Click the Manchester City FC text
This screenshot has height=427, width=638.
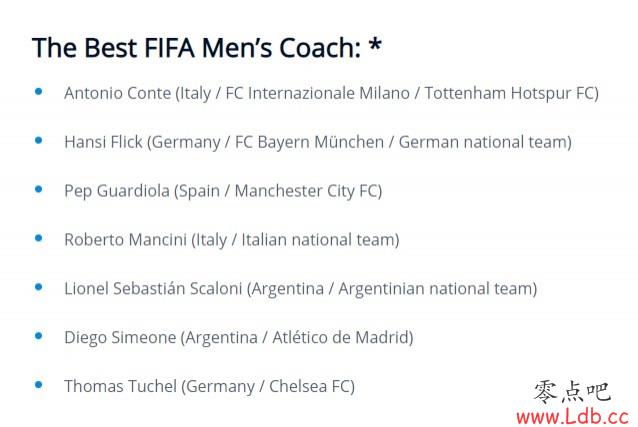308,191
